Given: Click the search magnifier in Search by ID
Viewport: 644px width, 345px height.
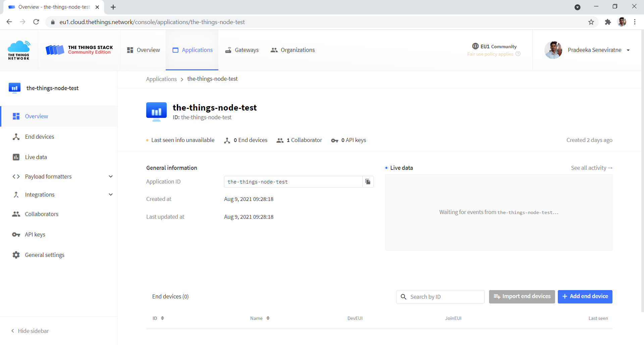Looking at the screenshot, I should point(404,297).
